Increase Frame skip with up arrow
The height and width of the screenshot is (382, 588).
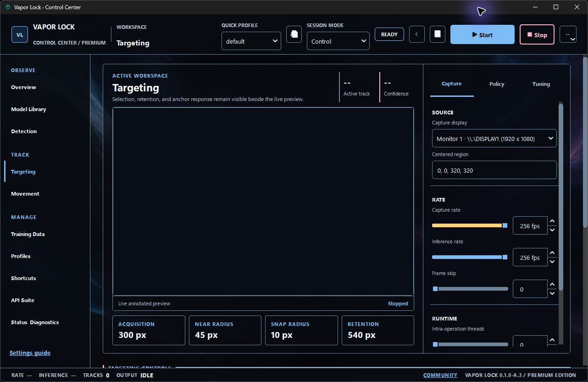552,285
